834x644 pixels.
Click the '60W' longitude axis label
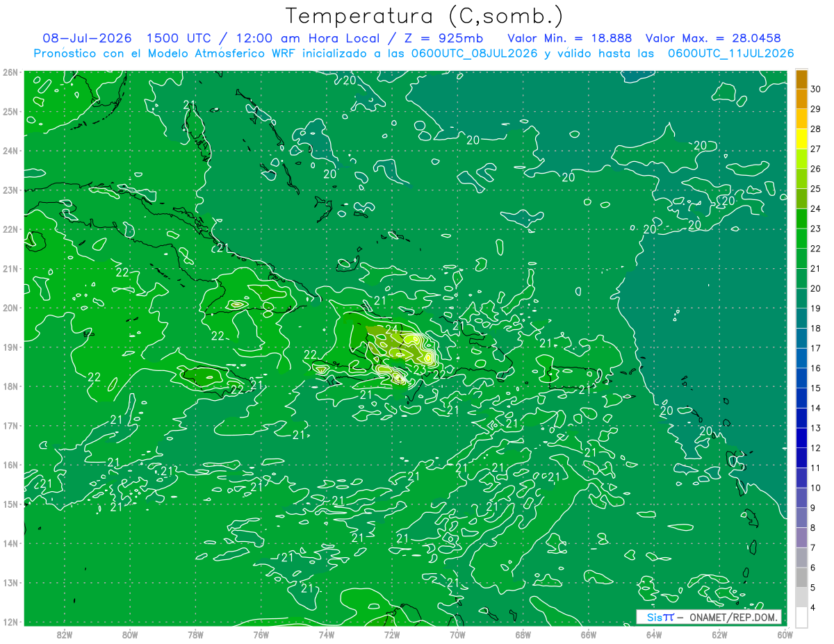click(785, 634)
